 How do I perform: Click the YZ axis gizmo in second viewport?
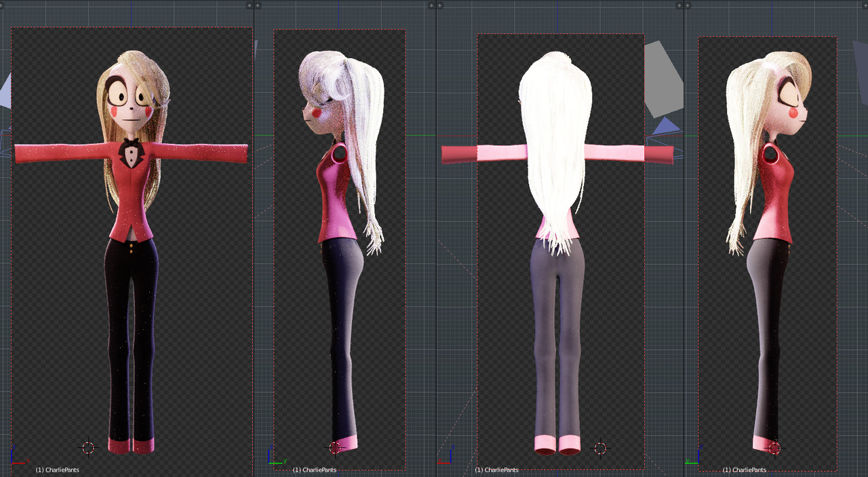(277, 455)
